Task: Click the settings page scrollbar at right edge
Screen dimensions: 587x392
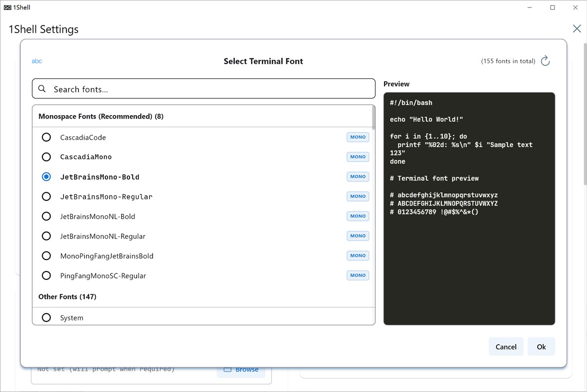Action: point(585,114)
